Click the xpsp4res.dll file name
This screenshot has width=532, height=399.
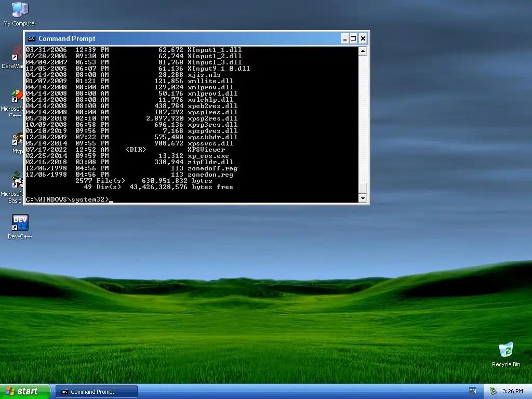click(x=212, y=131)
